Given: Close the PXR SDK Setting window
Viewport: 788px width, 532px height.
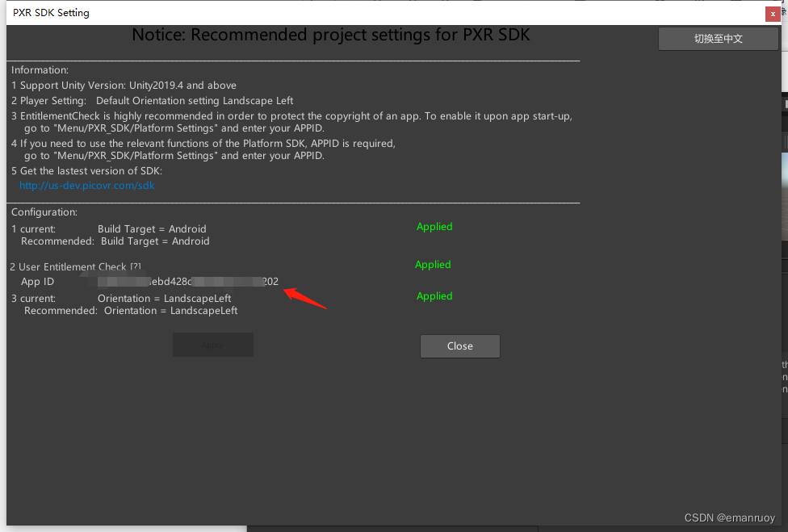Looking at the screenshot, I should pos(773,14).
